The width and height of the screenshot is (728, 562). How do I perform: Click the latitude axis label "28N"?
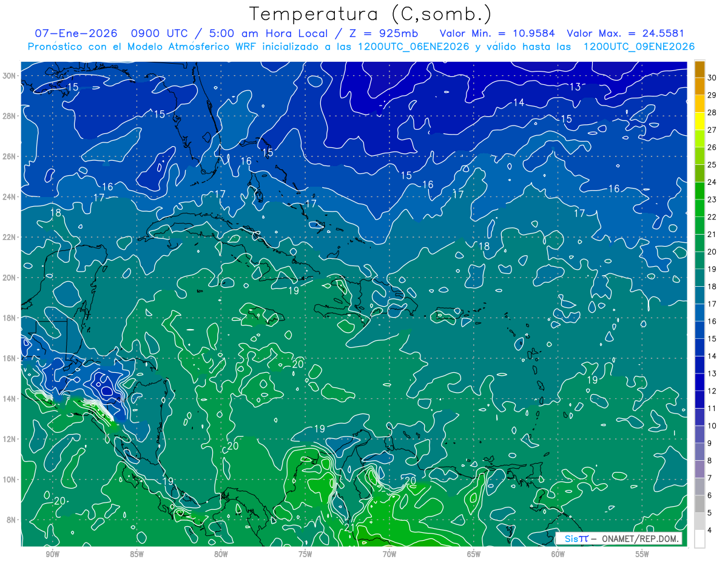[x=9, y=116]
